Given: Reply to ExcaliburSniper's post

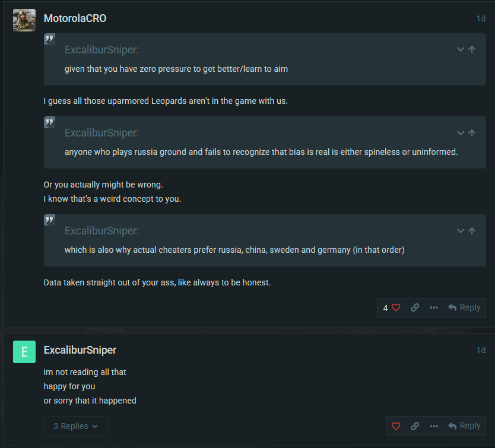Looking at the screenshot, I should click(x=464, y=425).
